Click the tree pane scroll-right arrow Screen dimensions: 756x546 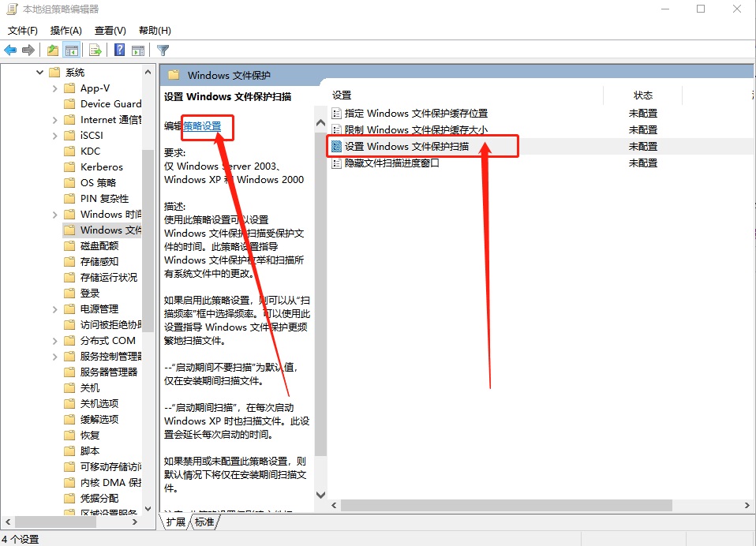[135, 522]
